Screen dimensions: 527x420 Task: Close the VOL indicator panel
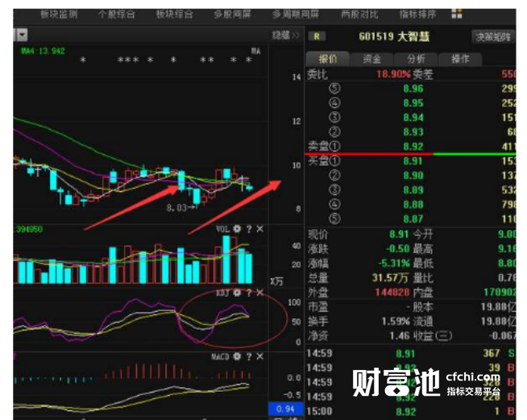259,229
